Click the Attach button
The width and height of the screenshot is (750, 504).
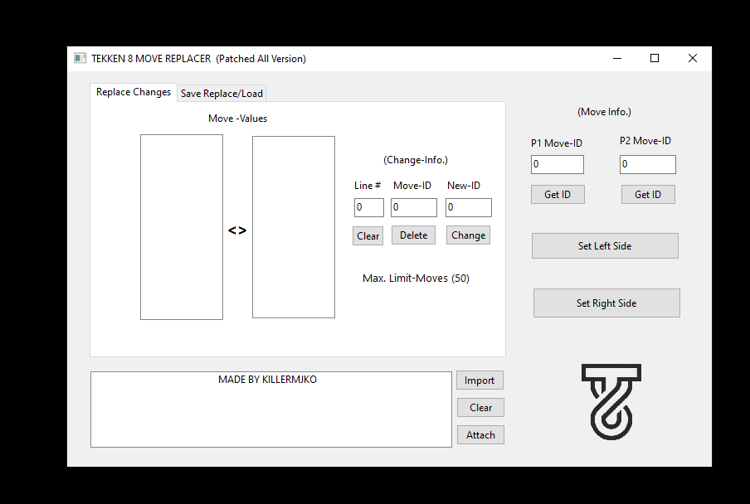pos(480,435)
